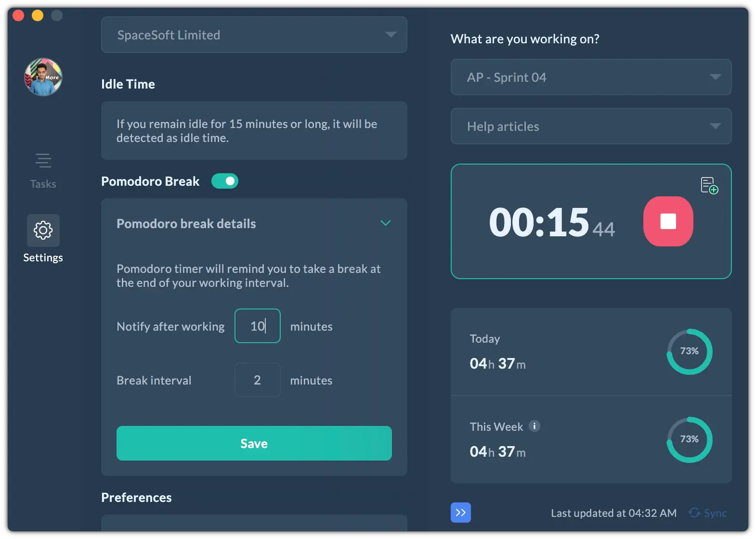This screenshot has height=539, width=756.
Task: Open the SpaceSoft Limited workspace dropdown
Action: [254, 35]
